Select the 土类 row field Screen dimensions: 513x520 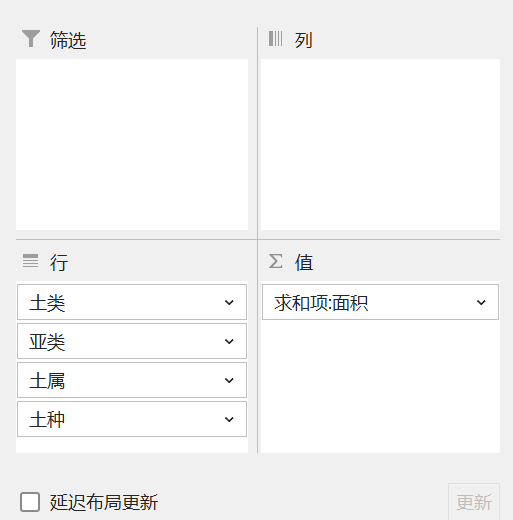[132, 302]
